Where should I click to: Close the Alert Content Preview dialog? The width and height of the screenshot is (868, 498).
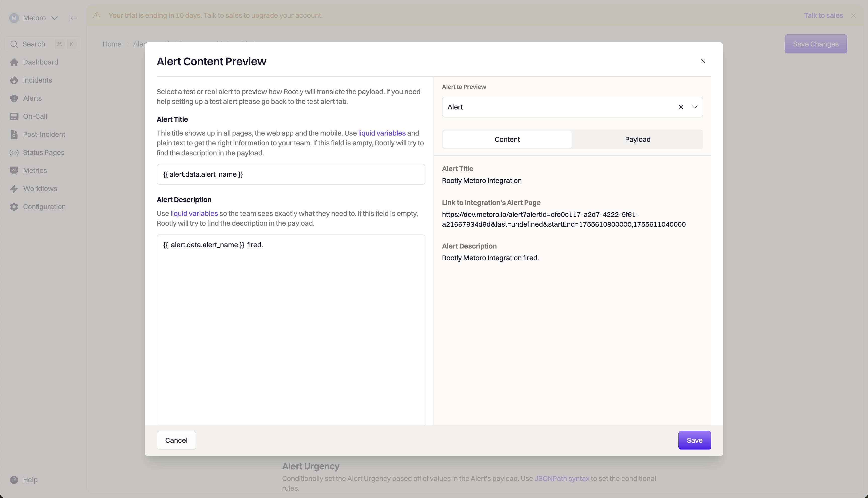[703, 61]
